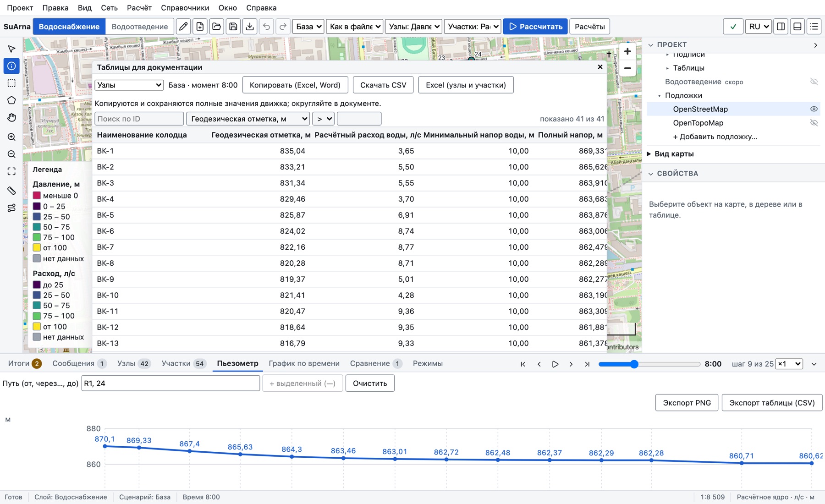Click the time step slider handle
The image size is (825, 504).
[x=634, y=364]
